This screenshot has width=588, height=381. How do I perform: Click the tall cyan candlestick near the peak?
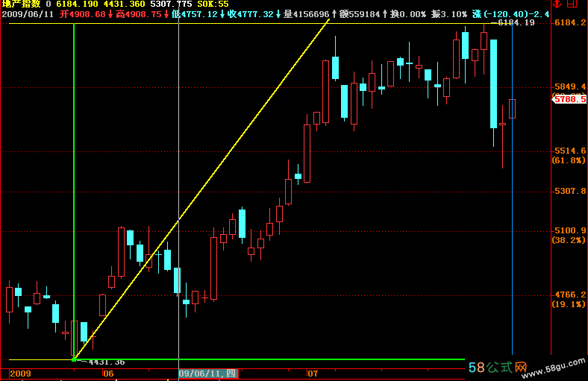point(493,84)
